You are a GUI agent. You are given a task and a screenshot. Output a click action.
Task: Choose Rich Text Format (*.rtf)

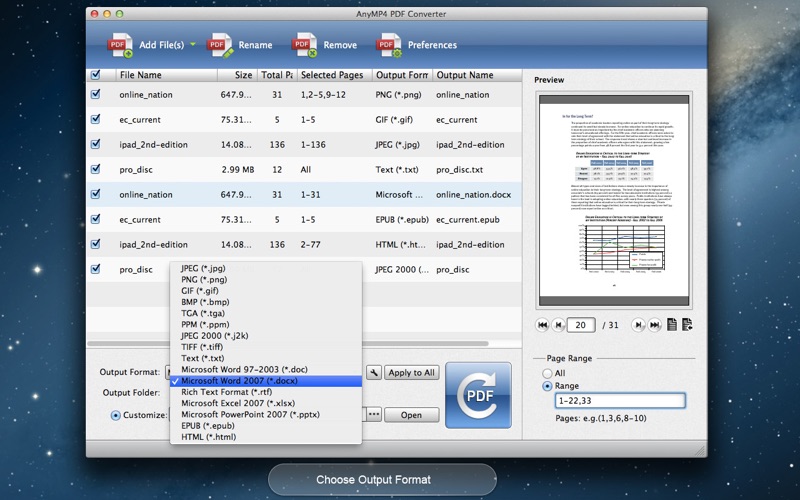click(266, 392)
